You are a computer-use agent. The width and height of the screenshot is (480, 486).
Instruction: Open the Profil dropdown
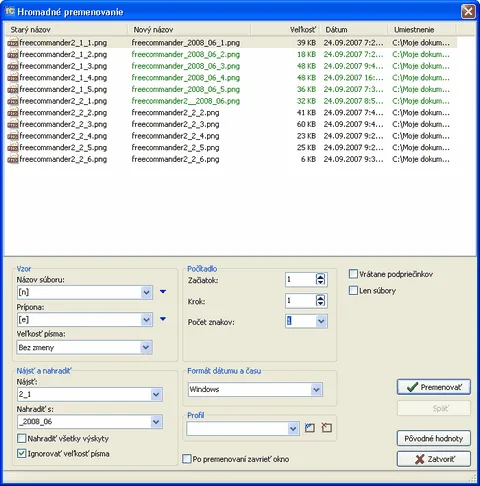click(293, 428)
